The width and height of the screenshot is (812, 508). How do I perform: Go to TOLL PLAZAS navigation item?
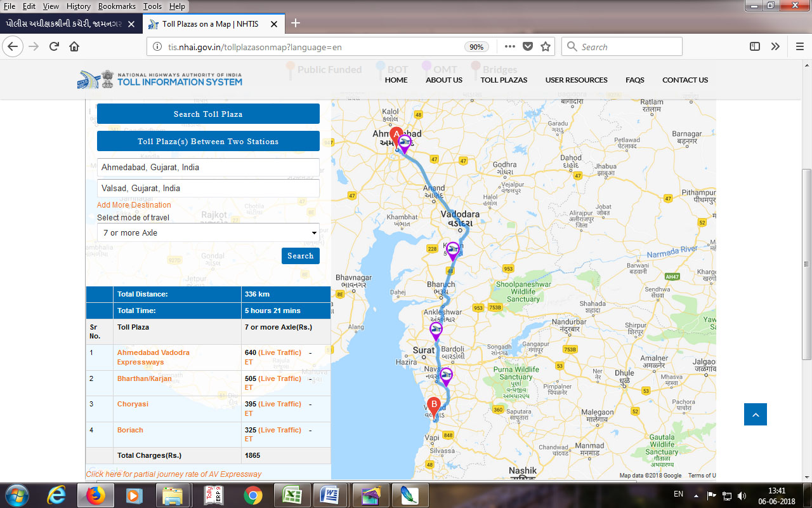(x=504, y=80)
